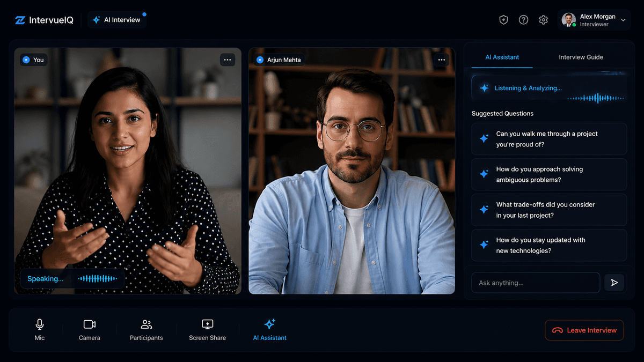Viewport: 644px width, 362px height.
Task: Open the help question mark icon
Action: 523,20
